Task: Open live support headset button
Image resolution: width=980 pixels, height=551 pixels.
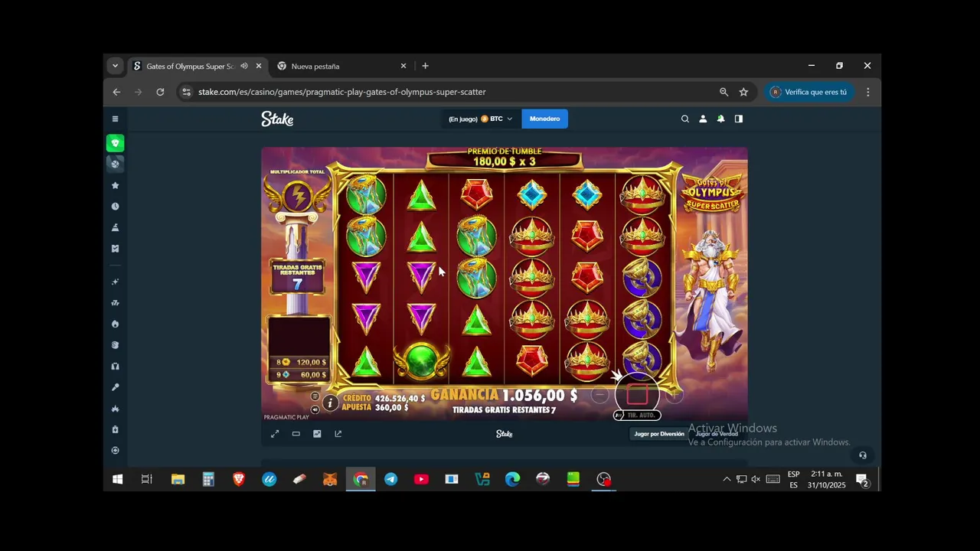Action: pyautogui.click(x=863, y=455)
